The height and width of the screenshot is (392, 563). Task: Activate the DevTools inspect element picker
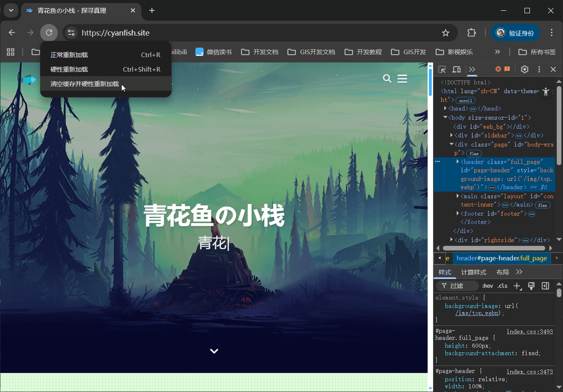click(442, 69)
